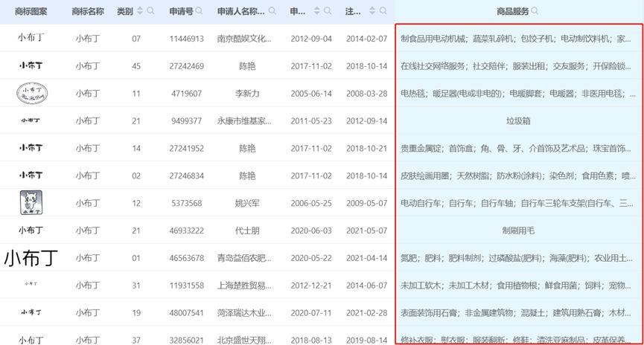
Task: Click the search icon beside 申请人名称
Action: tap(272, 11)
